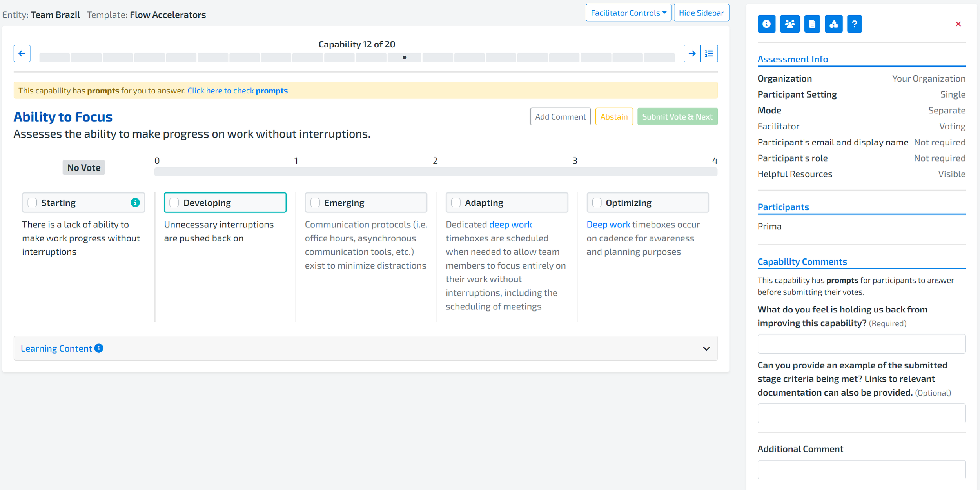
Task: Click the next capability arrow icon
Action: (692, 53)
